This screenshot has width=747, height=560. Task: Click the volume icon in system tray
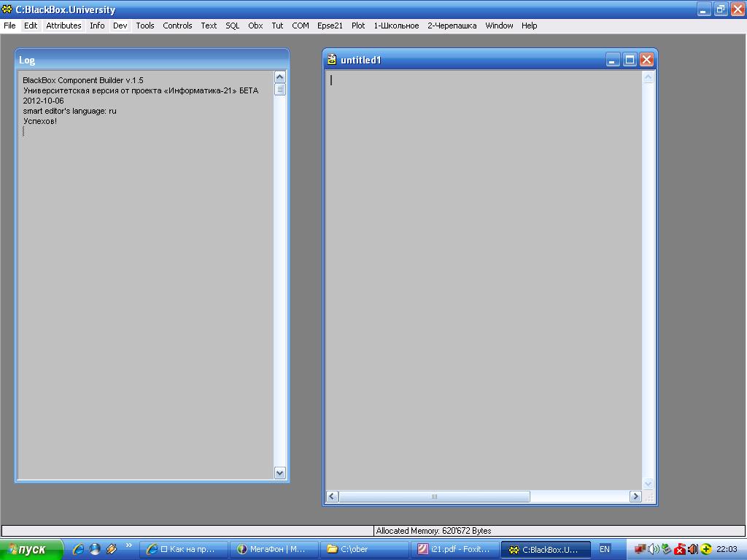pyautogui.click(x=653, y=549)
